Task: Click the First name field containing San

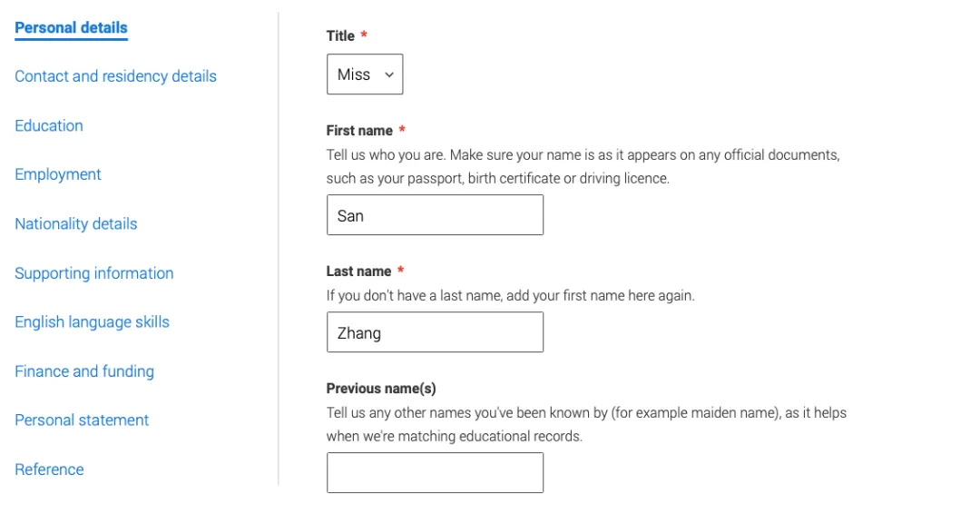Action: pyautogui.click(x=435, y=215)
